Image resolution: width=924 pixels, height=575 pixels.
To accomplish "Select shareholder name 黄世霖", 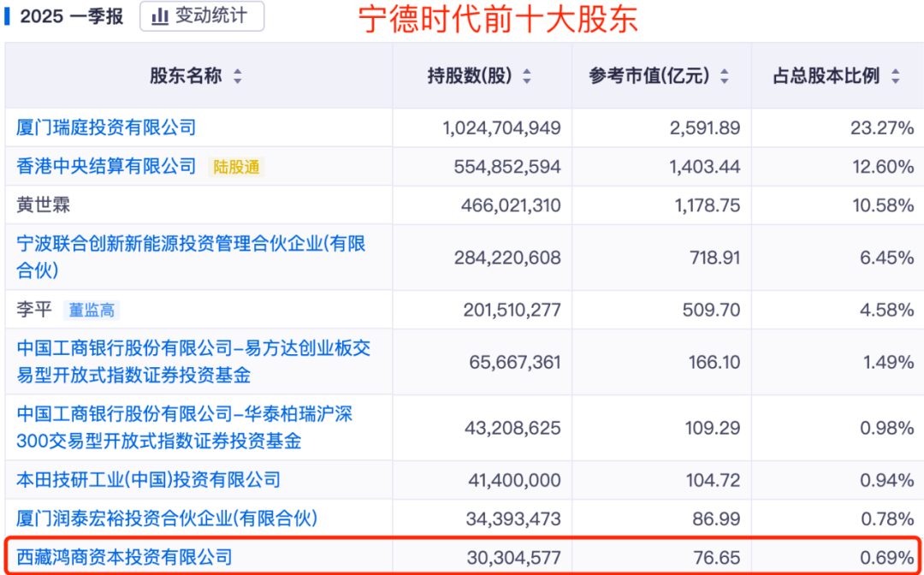I will pos(43,205).
